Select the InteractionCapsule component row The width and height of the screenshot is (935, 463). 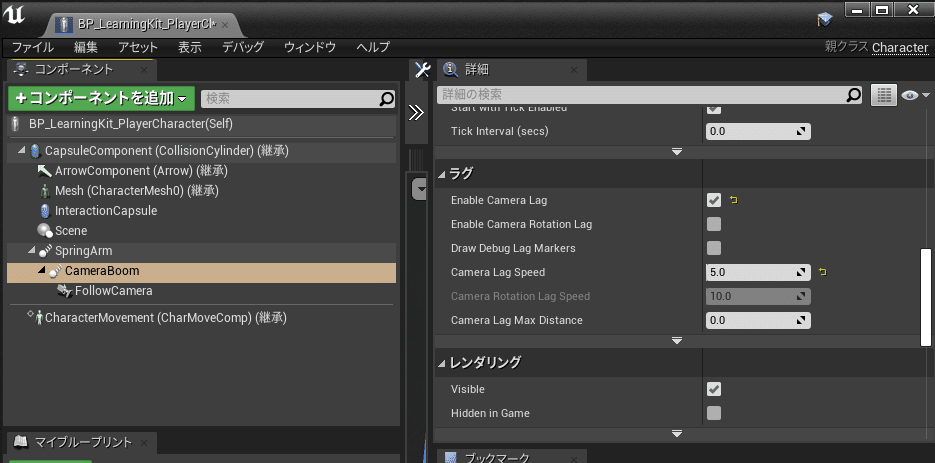[202, 211]
